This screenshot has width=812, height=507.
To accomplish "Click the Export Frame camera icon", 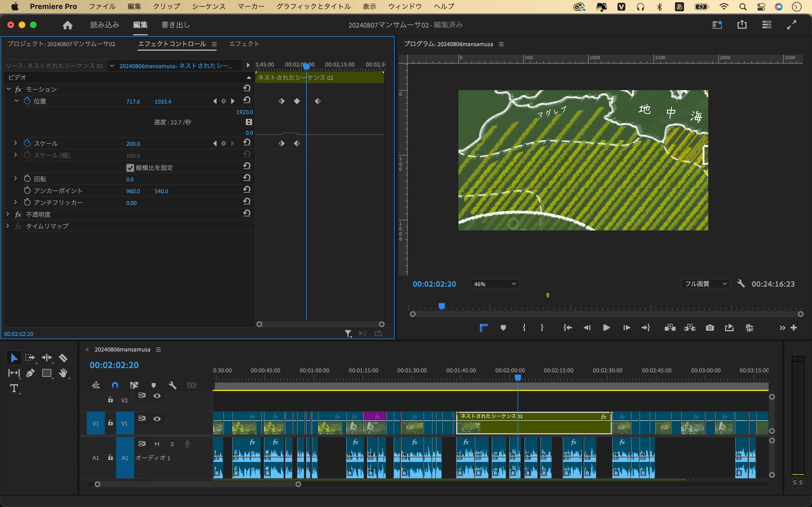I will (710, 328).
